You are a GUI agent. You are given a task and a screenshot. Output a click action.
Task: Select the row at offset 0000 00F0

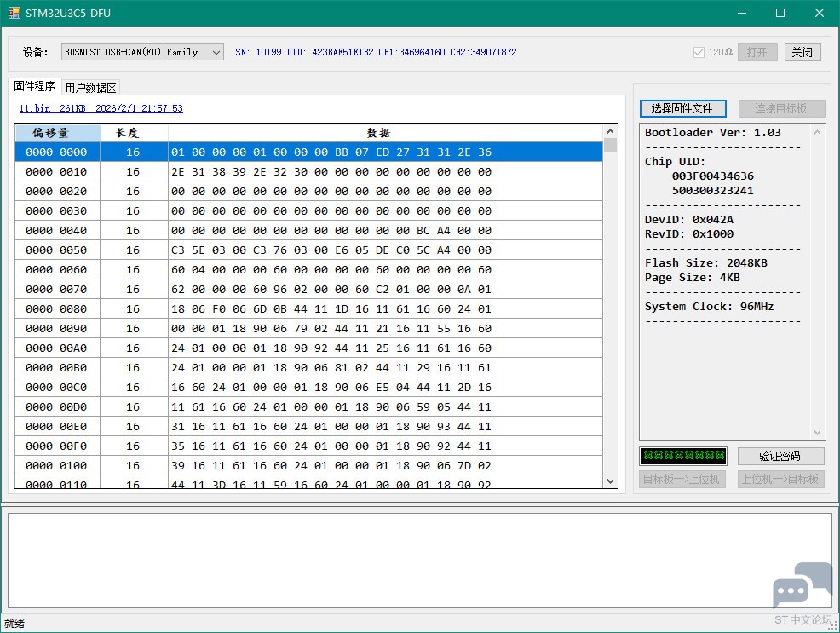pyautogui.click(x=308, y=446)
